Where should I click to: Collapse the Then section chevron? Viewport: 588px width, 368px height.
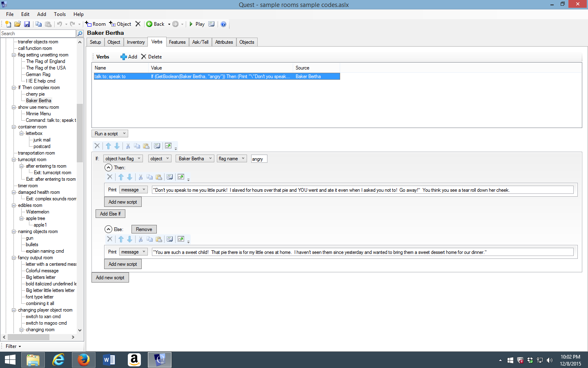108,168
